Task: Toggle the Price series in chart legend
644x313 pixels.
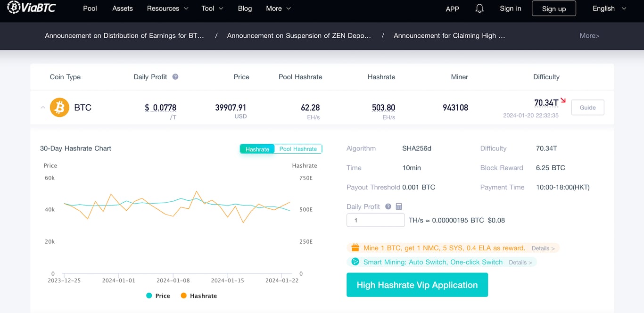Action: [158, 296]
